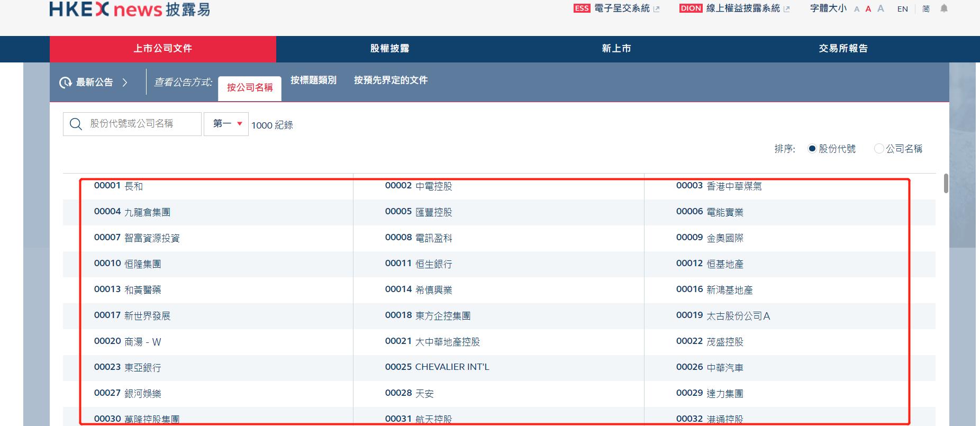Click the 1000 紀錄 record count text

272,125
